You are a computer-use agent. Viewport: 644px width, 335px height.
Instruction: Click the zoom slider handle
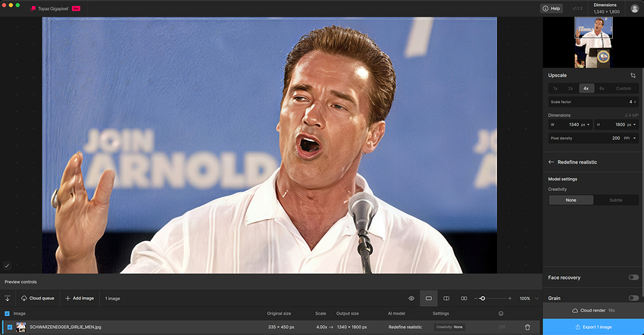pos(483,299)
